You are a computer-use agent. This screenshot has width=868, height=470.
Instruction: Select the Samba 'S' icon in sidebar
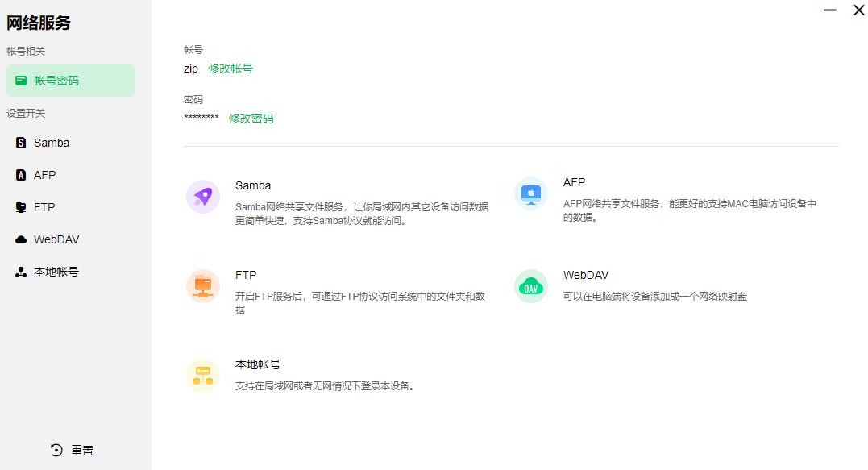coord(19,142)
